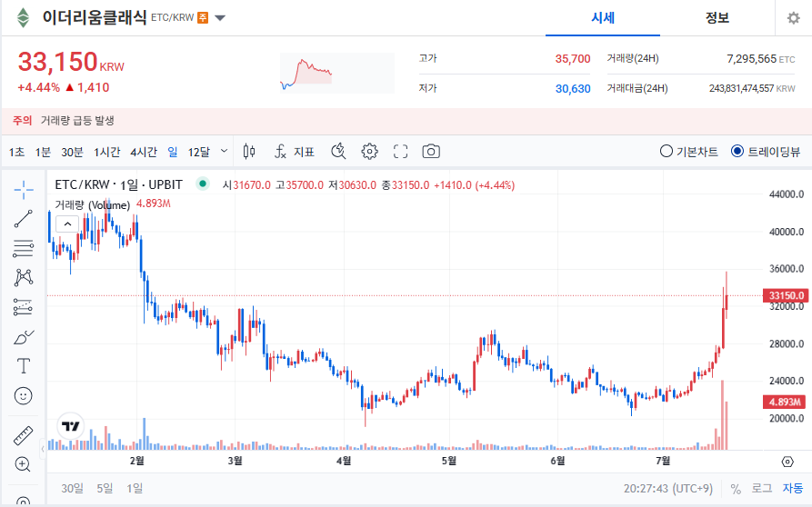Select the 일 daily interval

tap(173, 152)
